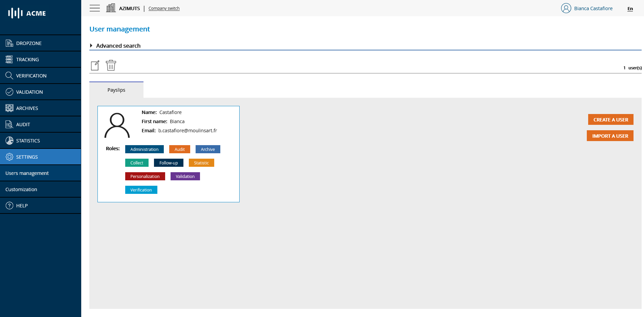Open the Bianca Castafiore profile menu
The width and height of the screenshot is (644, 317).
click(587, 8)
